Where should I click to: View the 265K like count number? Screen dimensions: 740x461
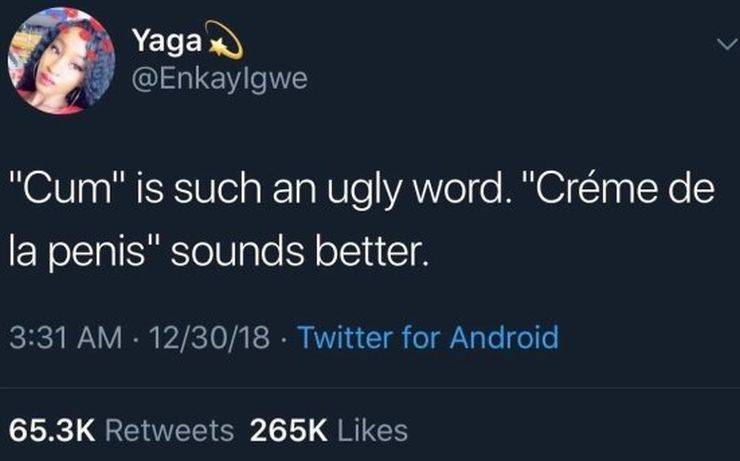(289, 430)
